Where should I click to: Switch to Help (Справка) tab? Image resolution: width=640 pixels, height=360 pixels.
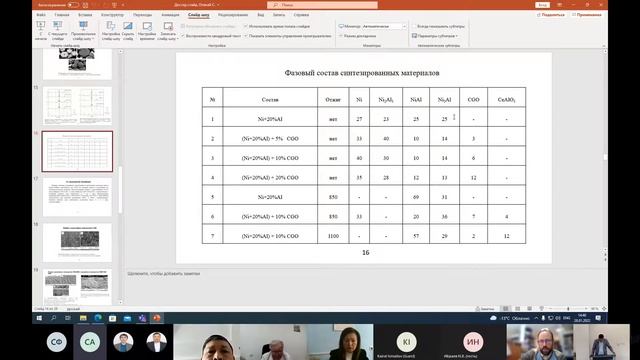[301, 15]
